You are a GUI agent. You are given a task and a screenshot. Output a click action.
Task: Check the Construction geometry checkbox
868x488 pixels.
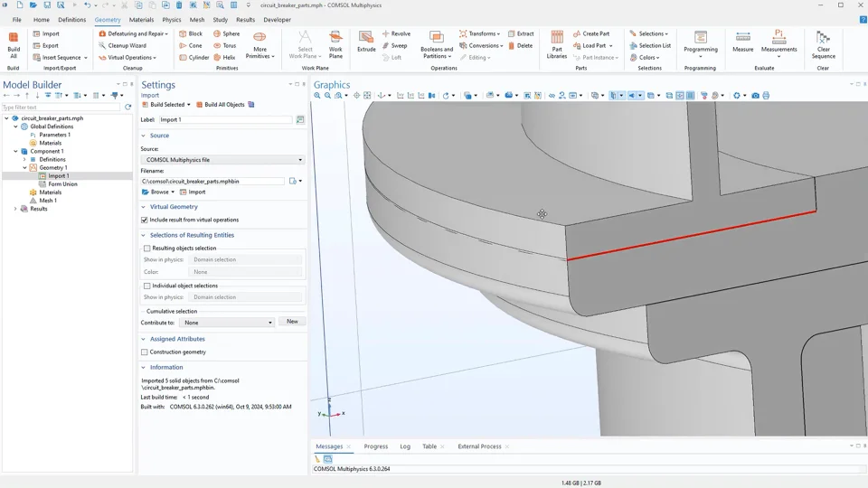pos(145,352)
